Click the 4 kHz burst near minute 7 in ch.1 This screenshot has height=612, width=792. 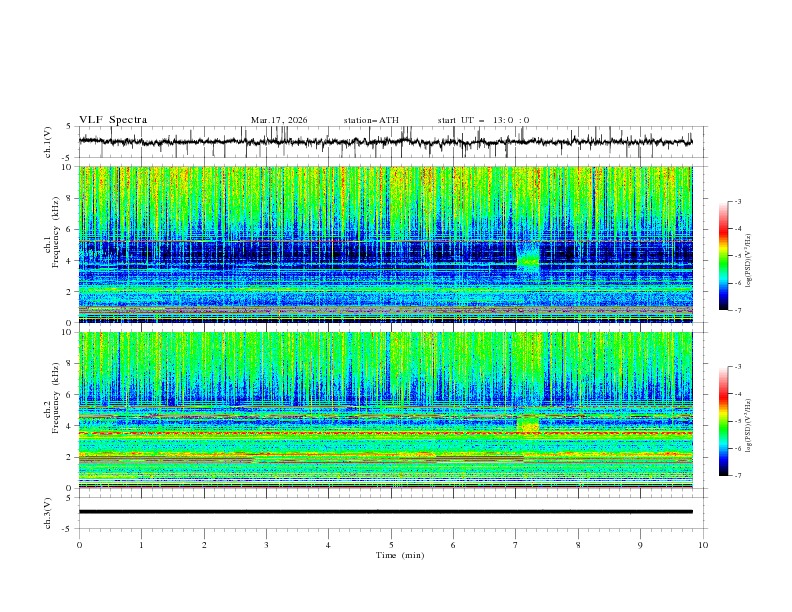[x=528, y=259]
